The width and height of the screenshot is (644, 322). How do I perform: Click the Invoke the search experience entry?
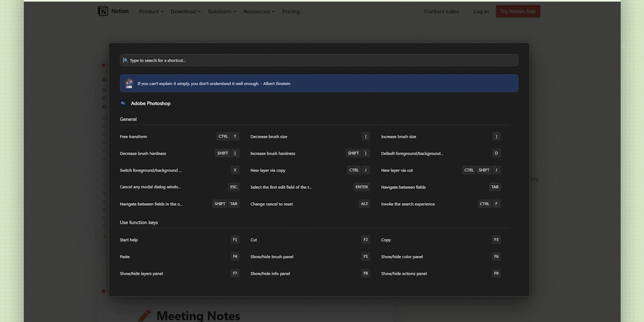(x=408, y=204)
